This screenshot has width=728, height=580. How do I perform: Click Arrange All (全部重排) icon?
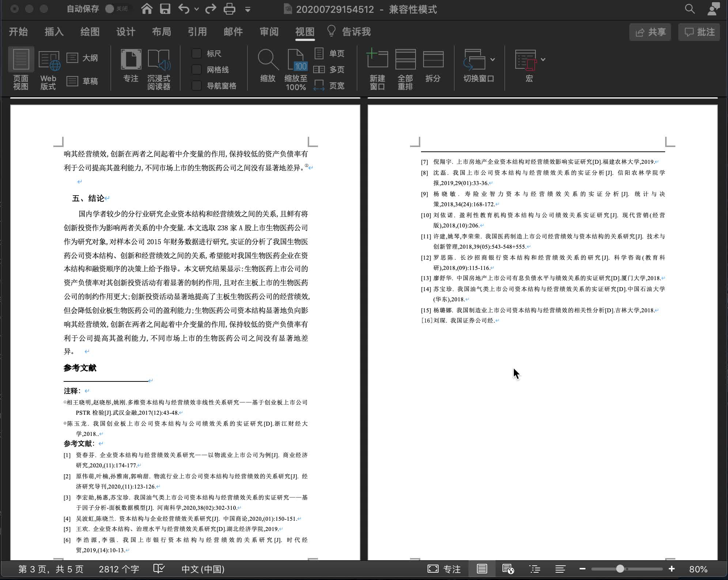pyautogui.click(x=405, y=59)
